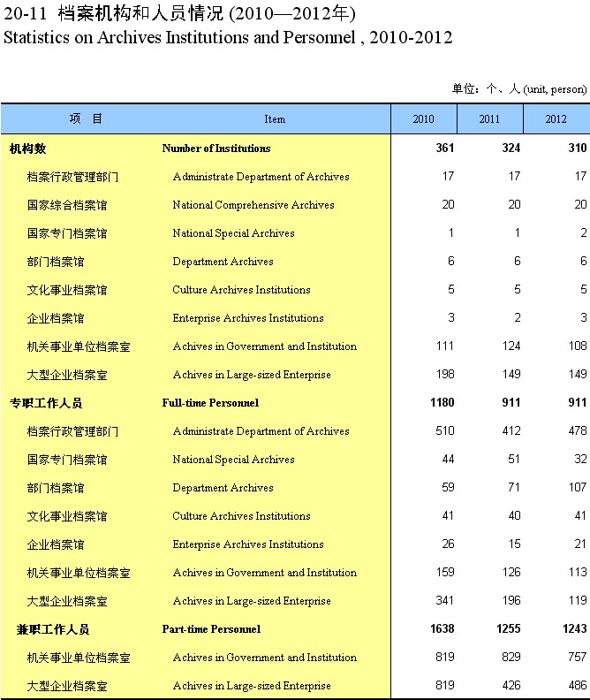
Task: Click the value 341 in the 2010 column
Action: tap(445, 600)
